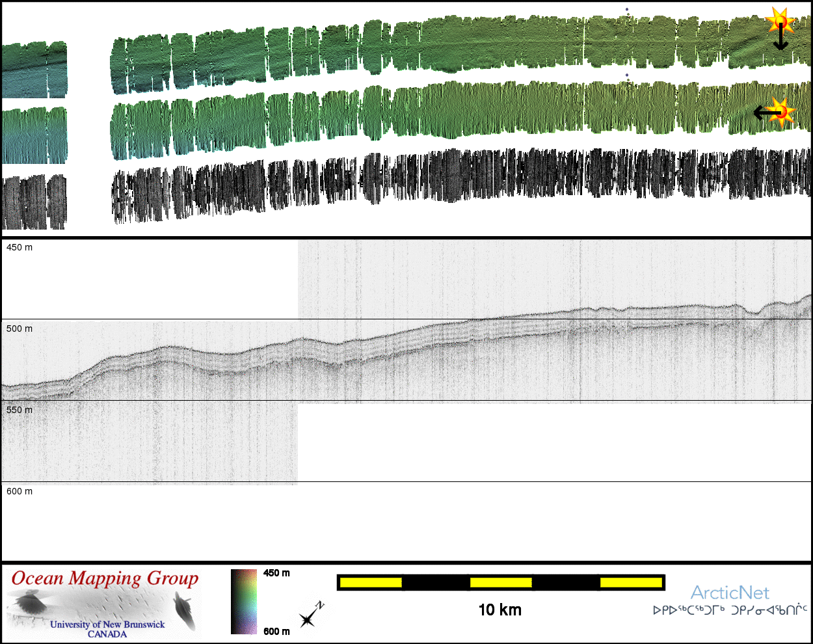Click the sun icon with downward arrow

pyautogui.click(x=779, y=21)
